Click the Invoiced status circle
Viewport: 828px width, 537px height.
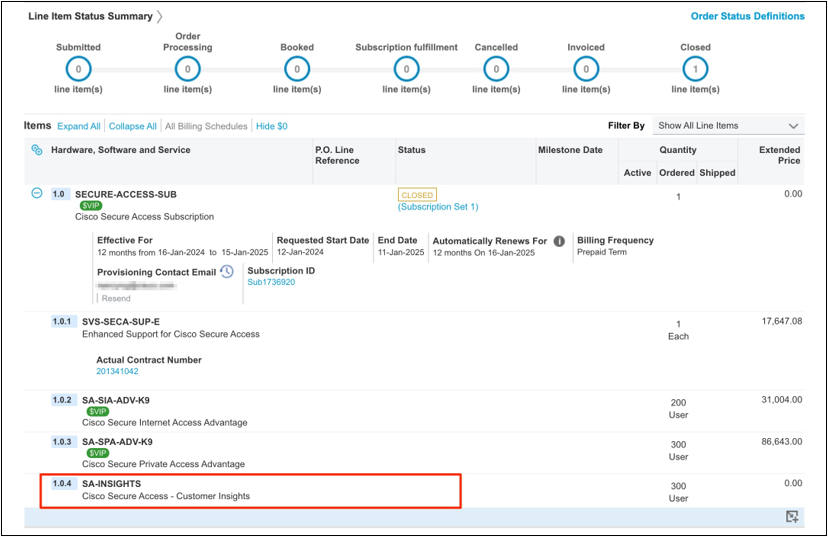tap(586, 69)
